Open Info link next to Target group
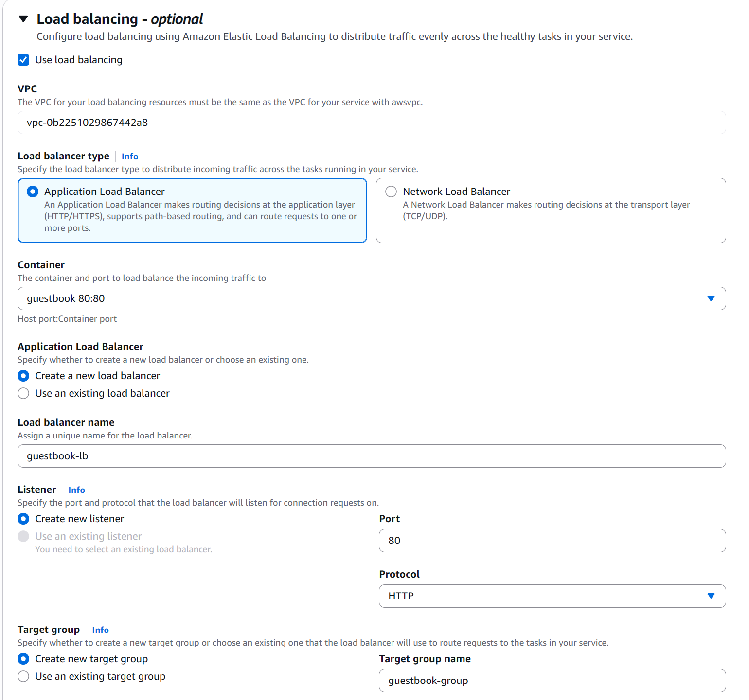 [x=100, y=630]
